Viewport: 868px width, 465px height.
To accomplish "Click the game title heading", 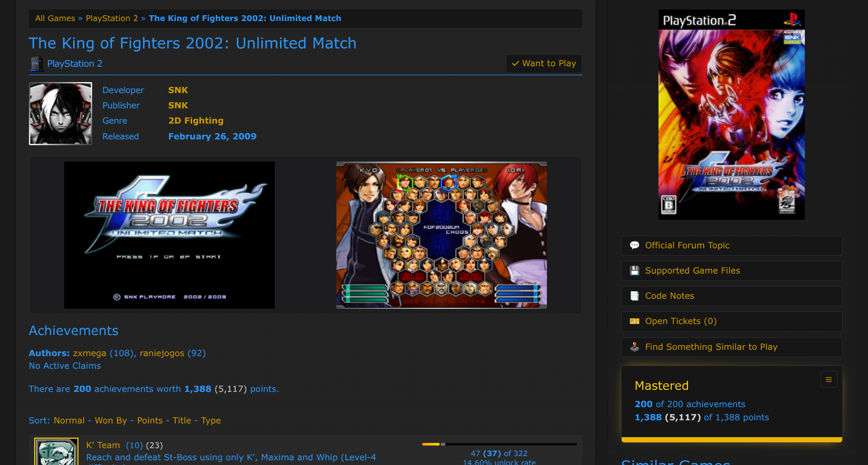I will click(193, 43).
